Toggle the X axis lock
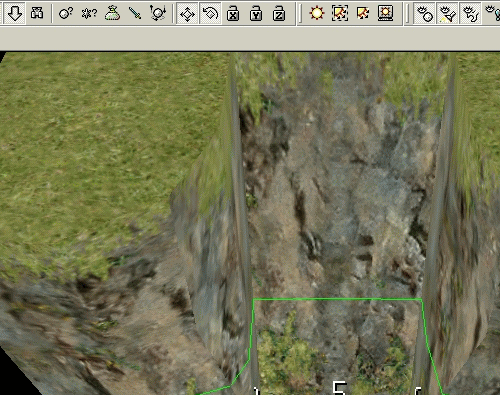 click(233, 13)
